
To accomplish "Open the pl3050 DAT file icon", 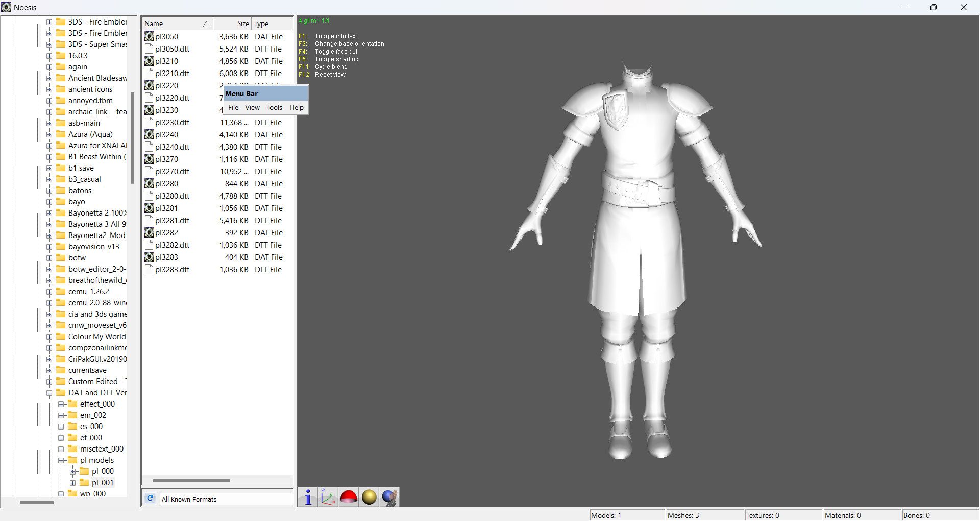I will pos(149,36).
